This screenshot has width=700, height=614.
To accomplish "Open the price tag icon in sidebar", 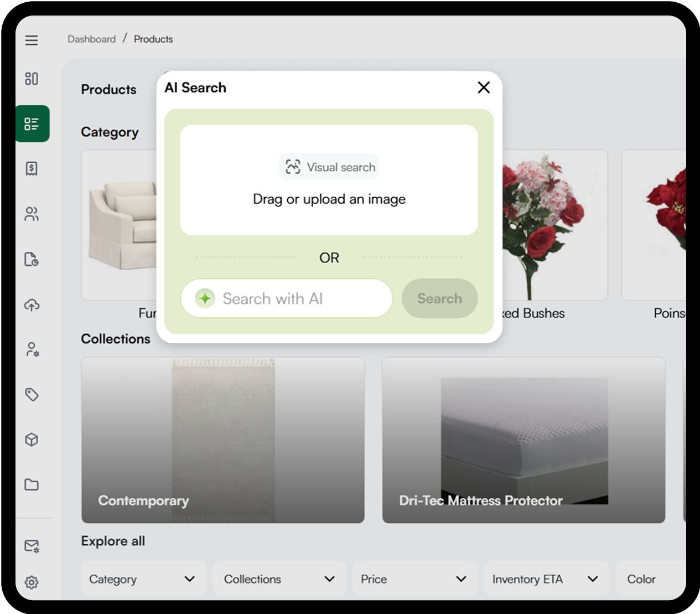I will 32,394.
